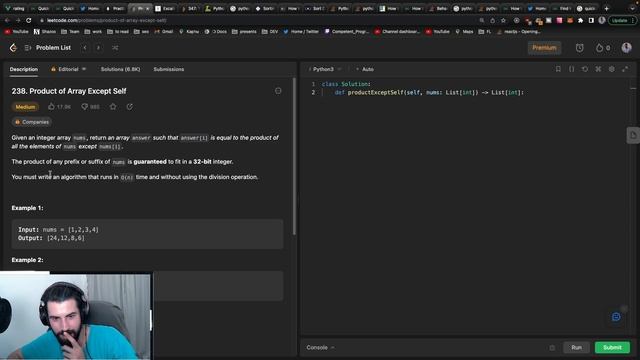Bookmark this page star icon
Screen dimensions: 640x360
point(503,20)
